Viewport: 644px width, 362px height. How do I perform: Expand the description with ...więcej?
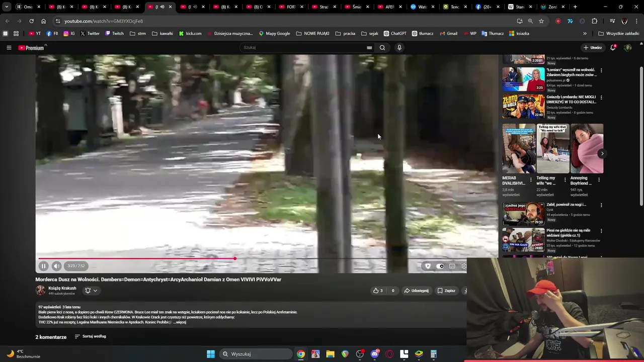(x=180, y=322)
